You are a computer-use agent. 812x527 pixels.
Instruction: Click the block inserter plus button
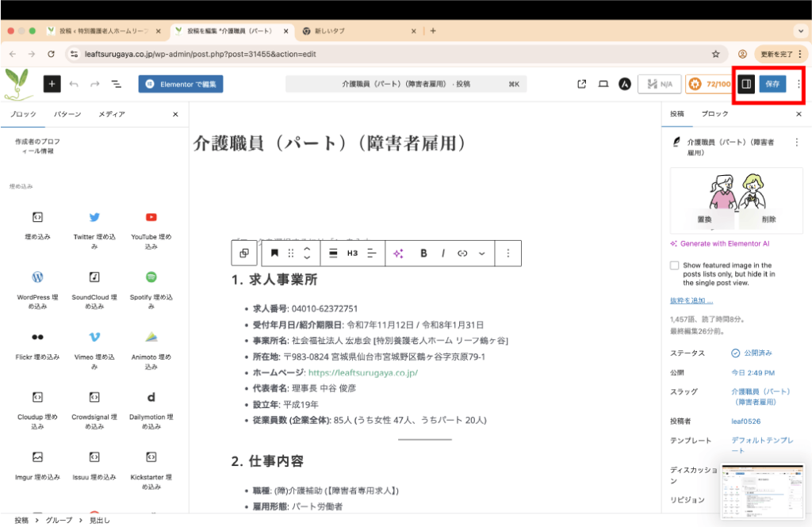tap(52, 84)
